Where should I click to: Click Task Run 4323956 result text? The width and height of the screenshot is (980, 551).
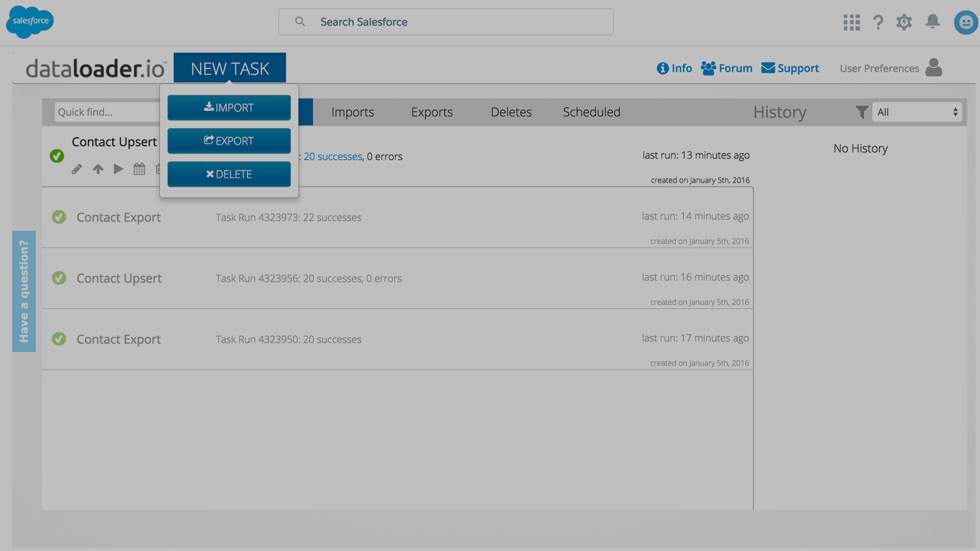click(308, 279)
